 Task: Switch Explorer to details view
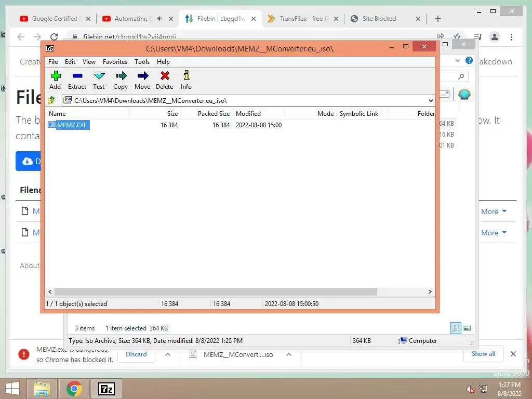[x=455, y=328]
